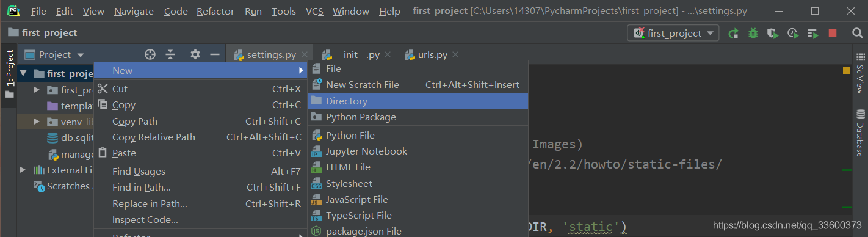Screen dimensions: 868x237
Task: Expand External Libraries node
Action: 23,170
